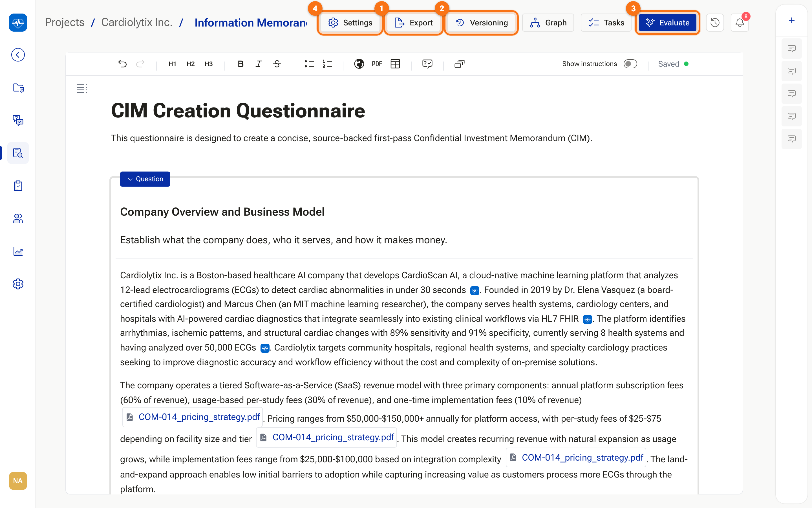Click the app logo icon
The width and height of the screenshot is (812, 508).
pyautogui.click(x=18, y=23)
